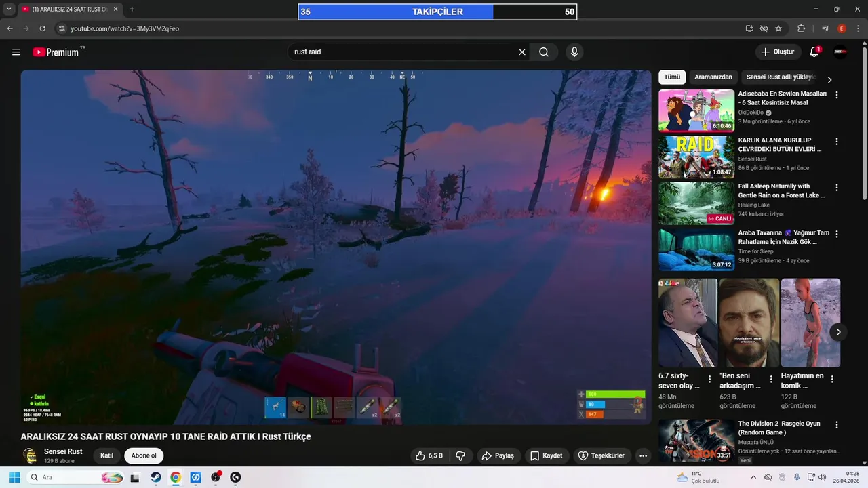Install app icon in address bar
This screenshot has width=868, height=488.
[749, 28]
